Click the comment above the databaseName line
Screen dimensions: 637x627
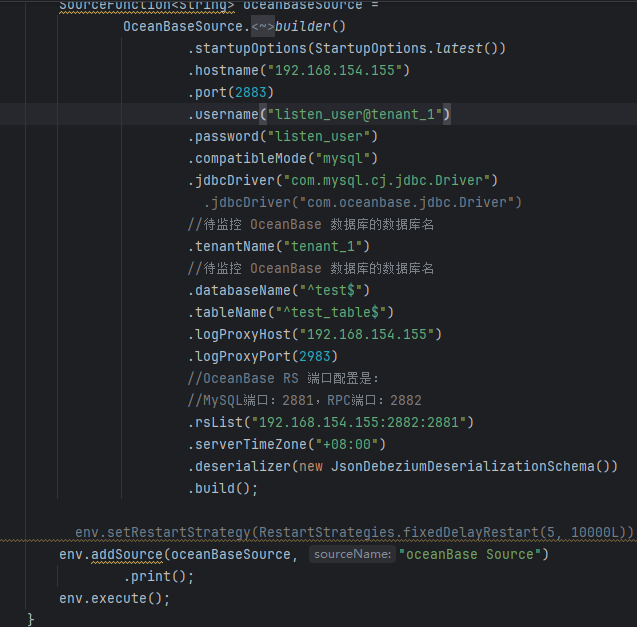tap(310, 268)
